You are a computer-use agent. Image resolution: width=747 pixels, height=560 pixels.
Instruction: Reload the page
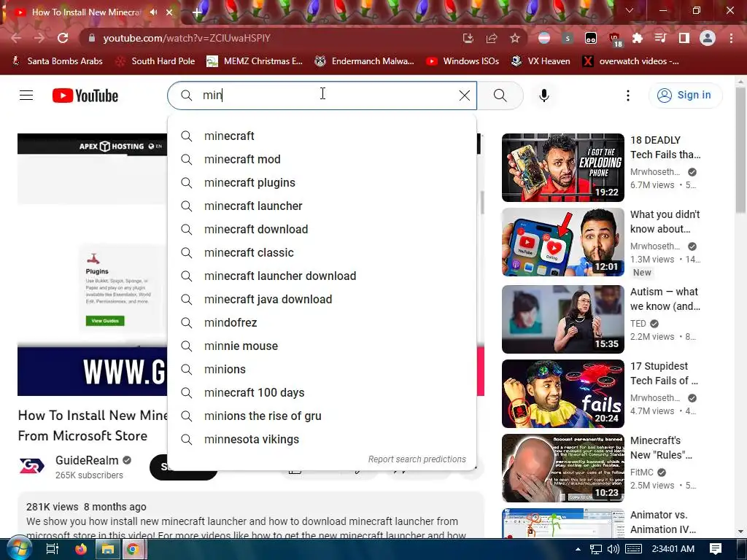[63, 38]
